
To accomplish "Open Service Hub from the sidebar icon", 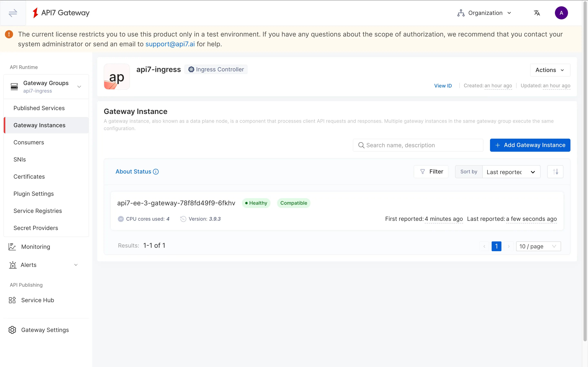I will 12,300.
